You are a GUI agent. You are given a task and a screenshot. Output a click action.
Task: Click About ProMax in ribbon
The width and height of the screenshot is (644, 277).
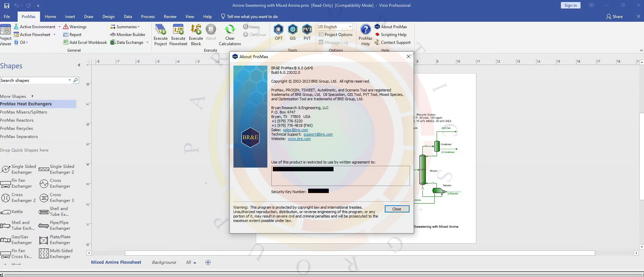click(x=391, y=27)
